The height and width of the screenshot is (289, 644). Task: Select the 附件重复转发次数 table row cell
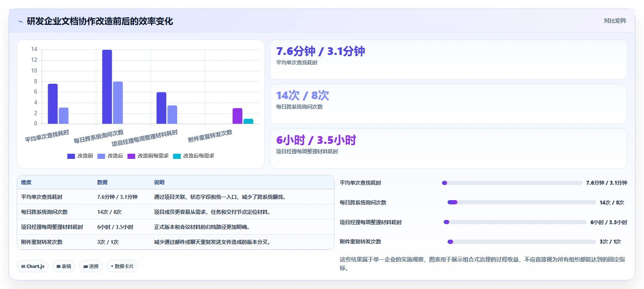42,242
